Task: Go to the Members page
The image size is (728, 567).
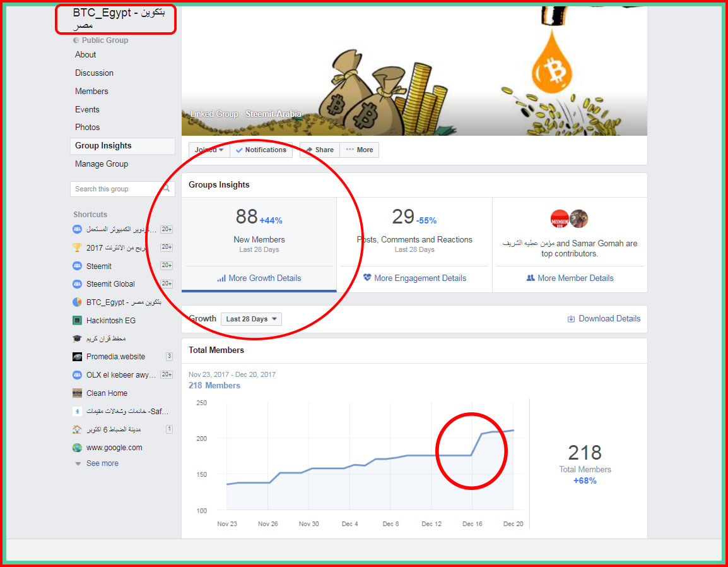Action: [x=91, y=91]
